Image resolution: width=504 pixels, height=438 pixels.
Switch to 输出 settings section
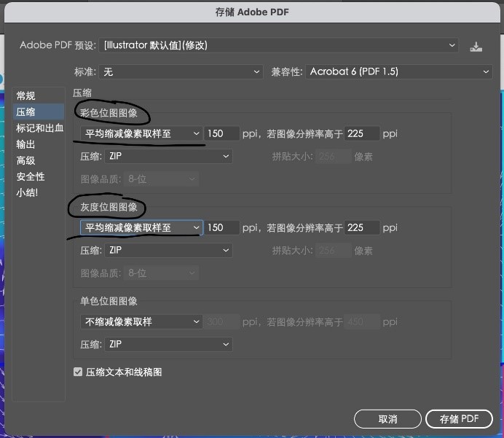click(x=26, y=144)
